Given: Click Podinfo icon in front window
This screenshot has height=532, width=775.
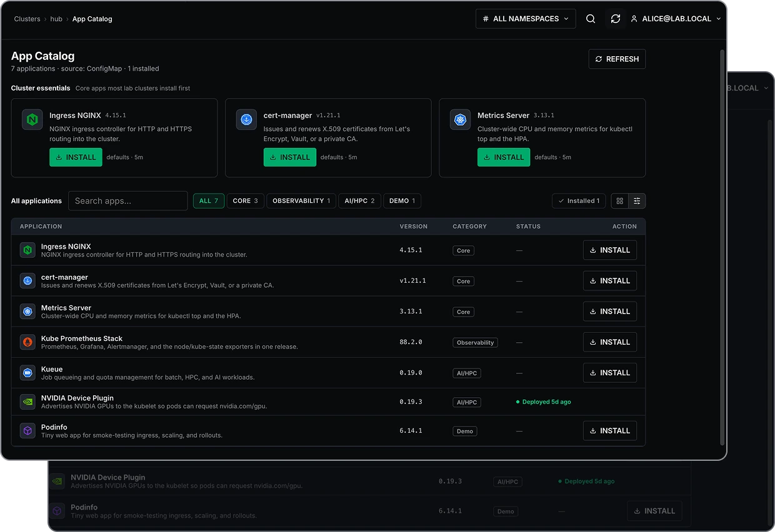Looking at the screenshot, I should 27,430.
